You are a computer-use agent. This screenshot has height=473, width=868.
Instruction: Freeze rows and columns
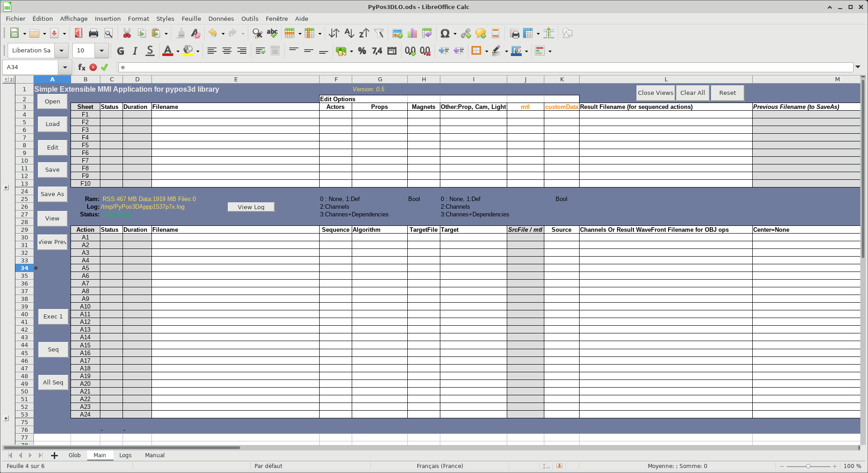coord(528,33)
